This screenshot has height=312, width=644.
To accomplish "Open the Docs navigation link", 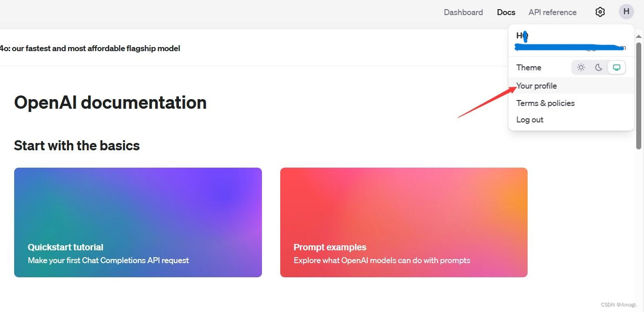I will (x=506, y=12).
